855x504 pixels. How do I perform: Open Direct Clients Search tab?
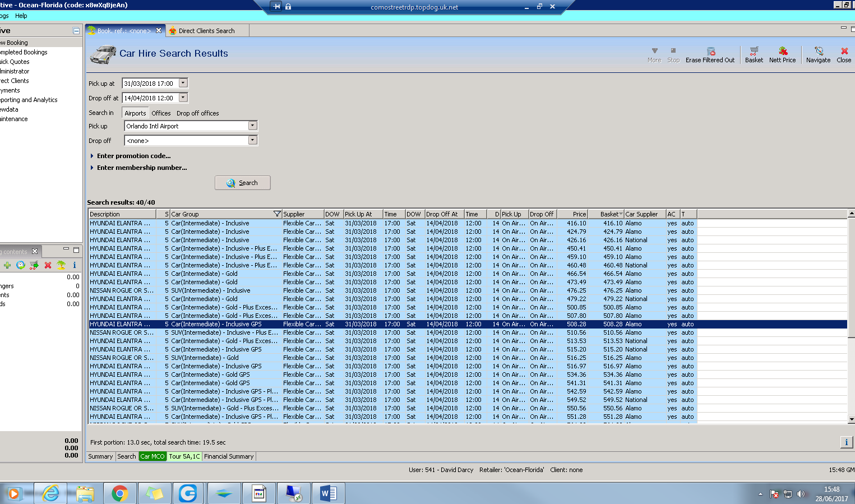pyautogui.click(x=206, y=31)
